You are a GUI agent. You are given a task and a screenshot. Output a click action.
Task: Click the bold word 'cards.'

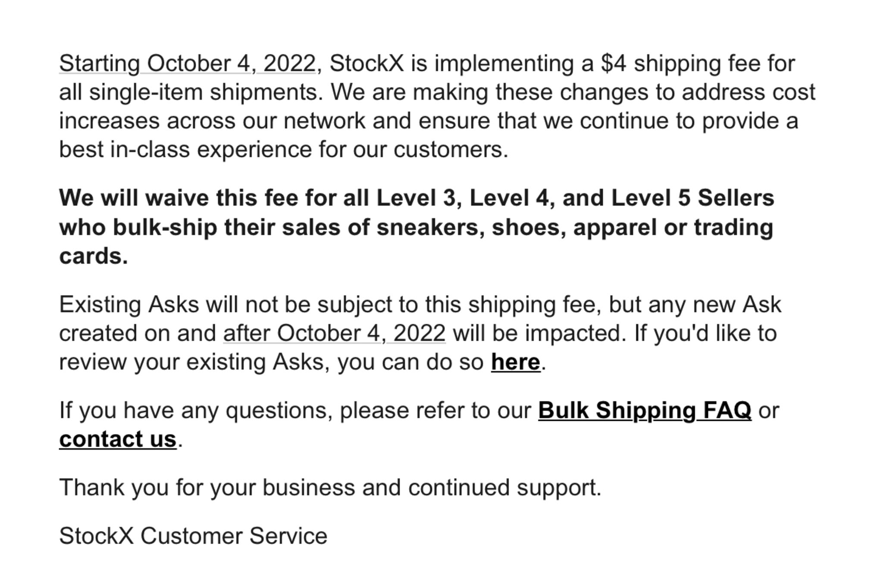tap(94, 256)
